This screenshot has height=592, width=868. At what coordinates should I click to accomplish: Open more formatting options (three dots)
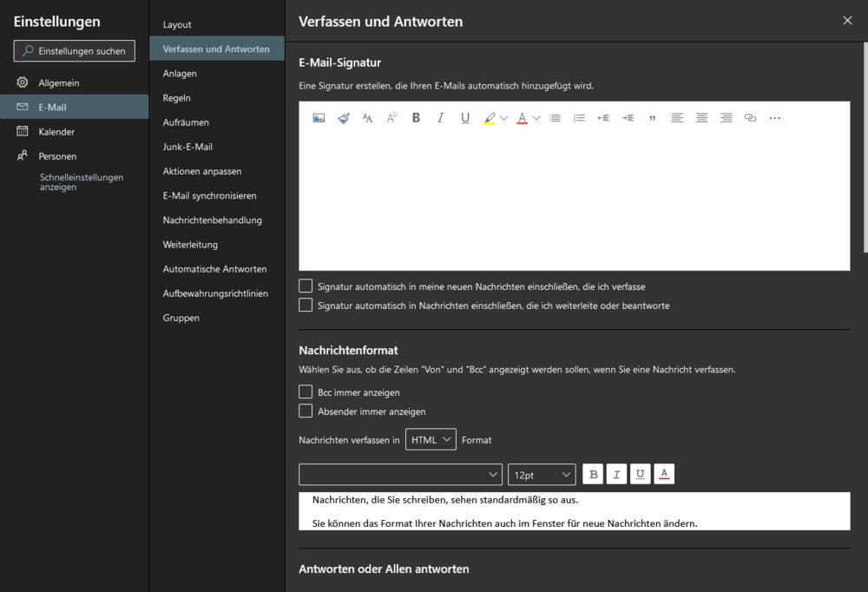click(775, 118)
